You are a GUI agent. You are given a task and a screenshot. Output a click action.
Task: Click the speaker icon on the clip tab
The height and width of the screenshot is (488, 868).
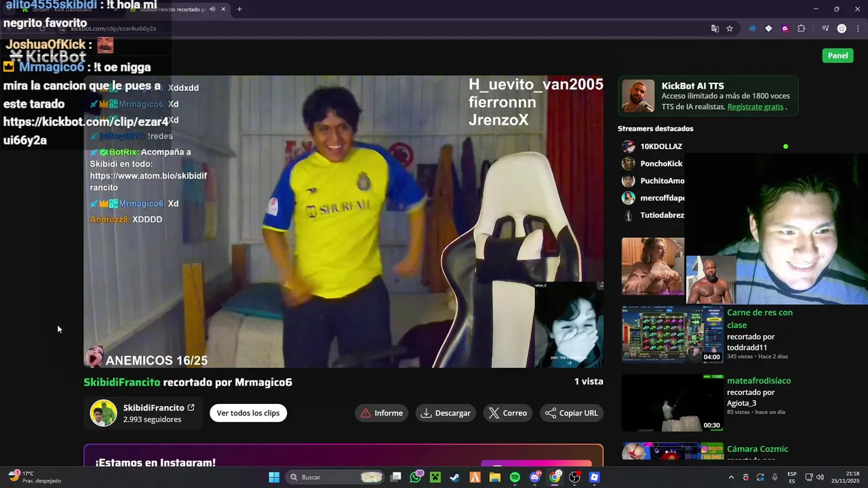(x=212, y=9)
